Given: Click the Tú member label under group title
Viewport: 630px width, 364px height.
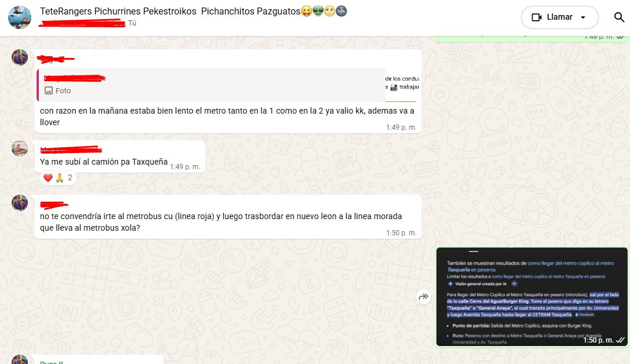Looking at the screenshot, I should click(132, 23).
